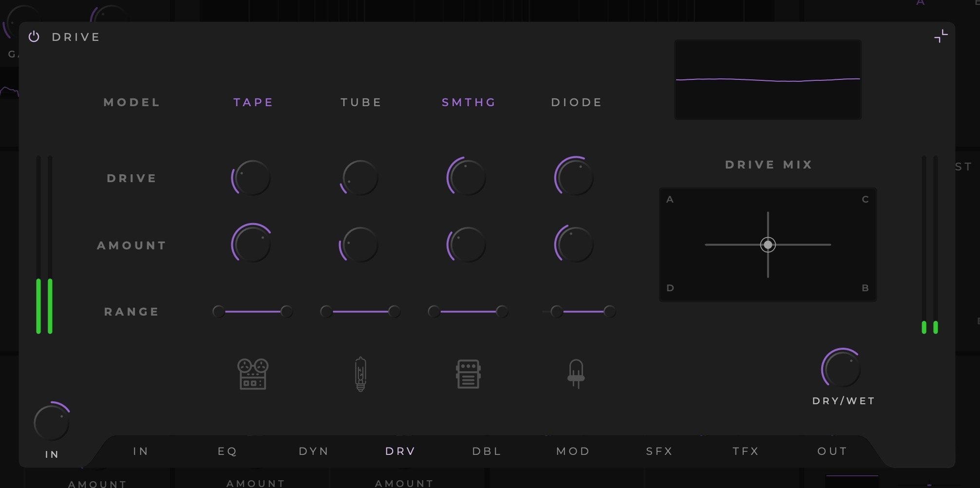980x488 pixels.
Task: Click the RANGE row label
Action: click(132, 312)
